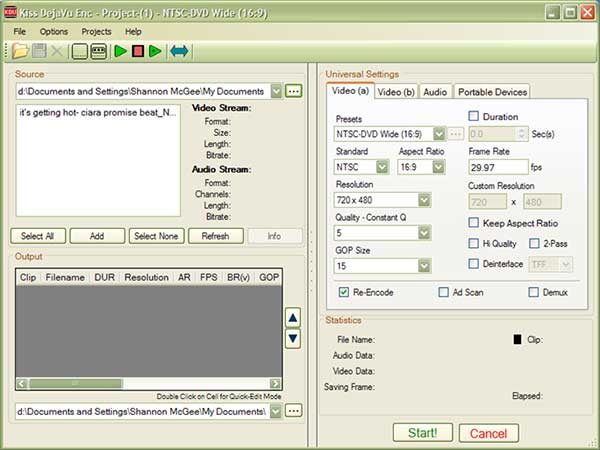Click the open folder toolbar icon
This screenshot has height=450, width=600.
20,50
